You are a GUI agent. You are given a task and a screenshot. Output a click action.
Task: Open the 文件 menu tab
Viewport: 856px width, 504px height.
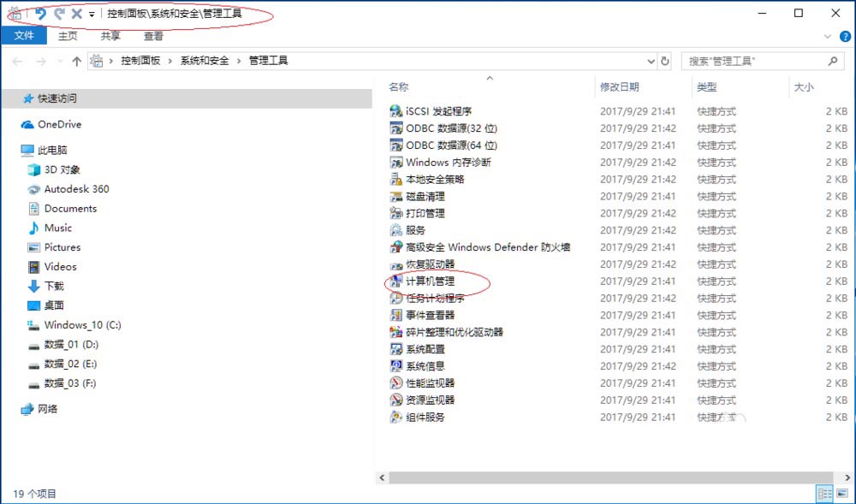[24, 36]
